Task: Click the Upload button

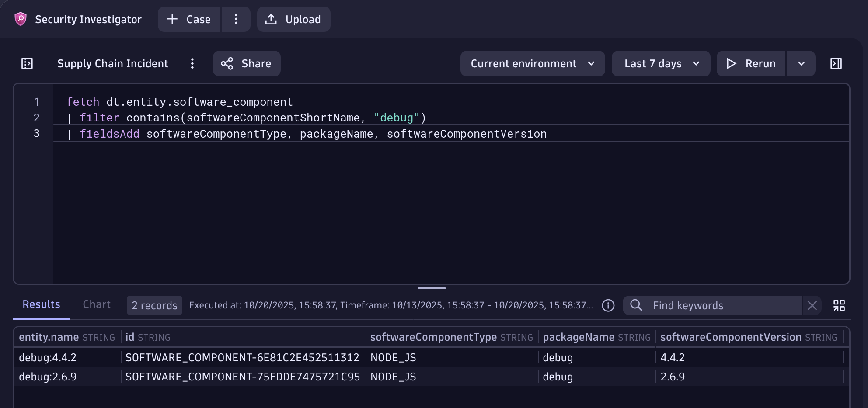Action: point(293,19)
